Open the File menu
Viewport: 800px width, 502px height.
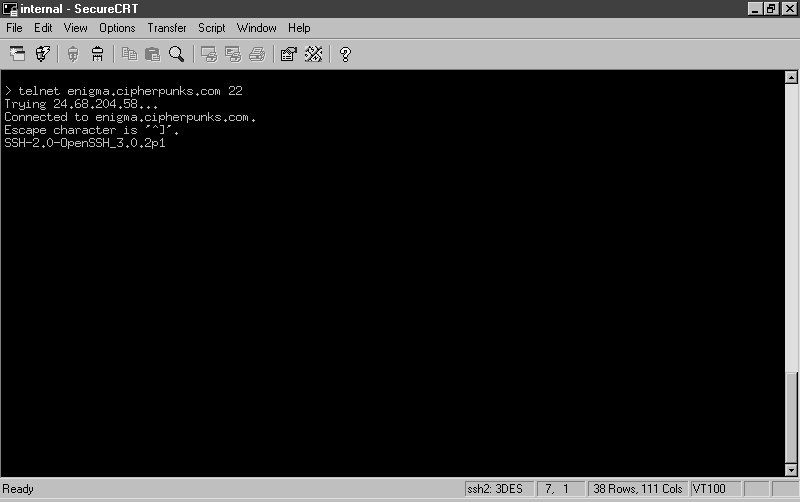pyautogui.click(x=14, y=28)
